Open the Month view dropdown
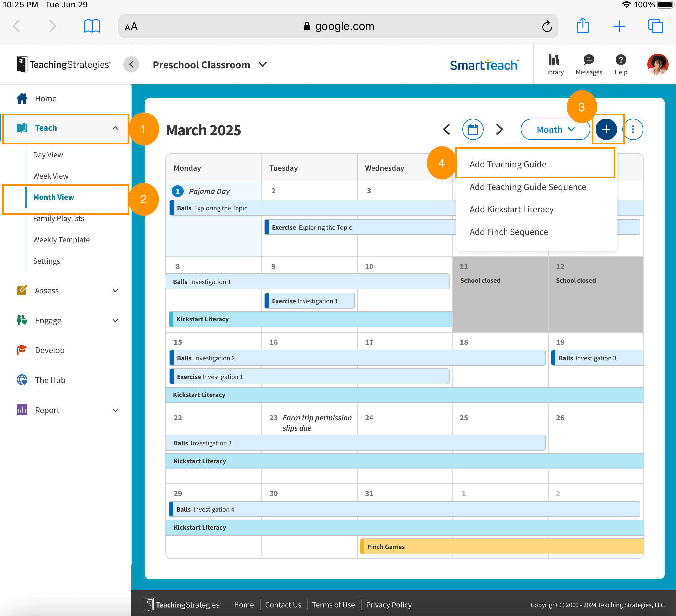This screenshot has width=676, height=616. tap(555, 129)
